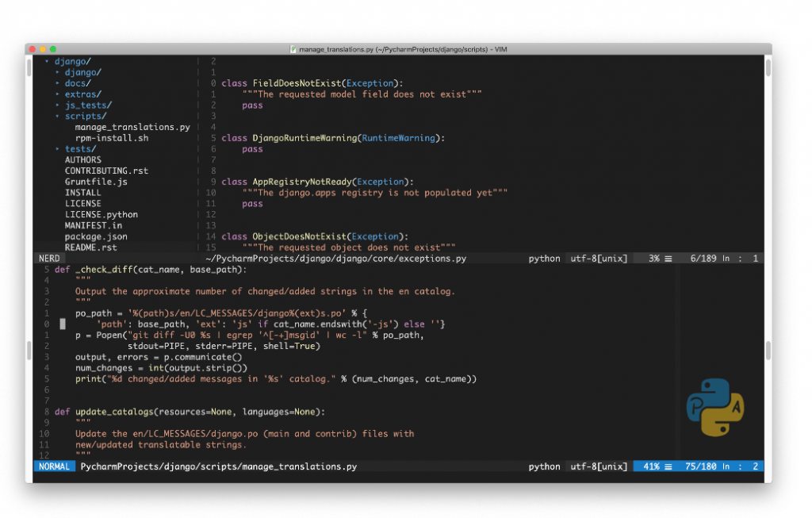Select CONTRIBUTING.rst in the file tree
Viewport: 812px width, 518px height.
tap(106, 171)
